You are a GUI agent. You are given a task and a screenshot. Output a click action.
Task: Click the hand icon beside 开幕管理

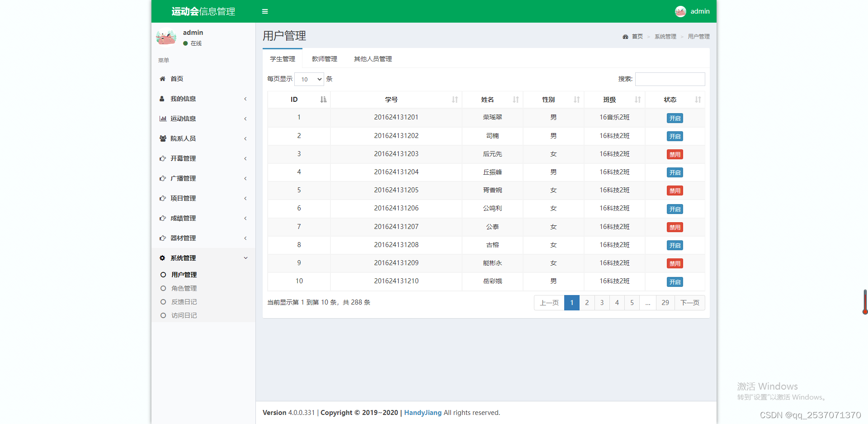163,158
